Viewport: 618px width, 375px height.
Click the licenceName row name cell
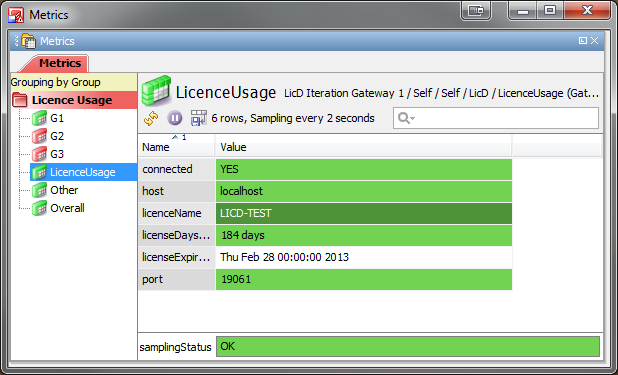176,213
